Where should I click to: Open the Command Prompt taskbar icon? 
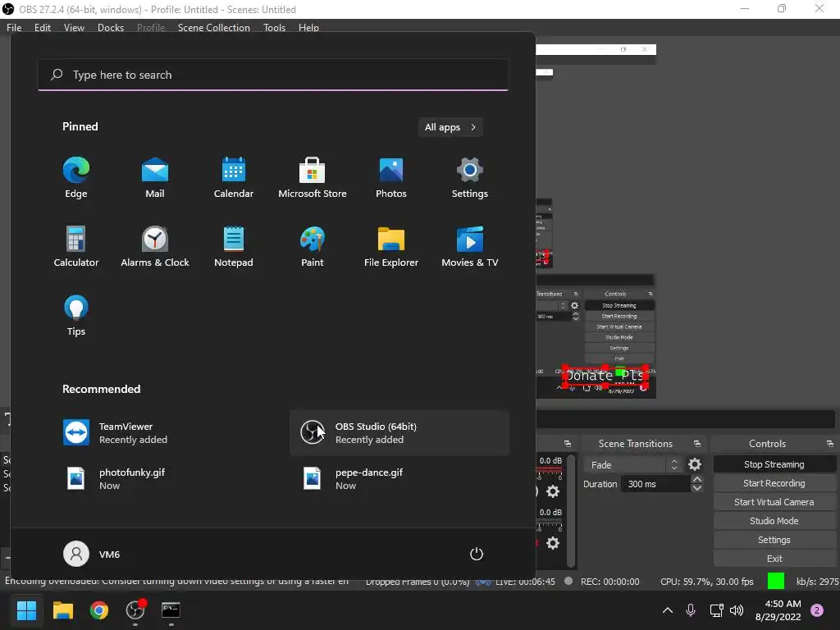coord(171,610)
